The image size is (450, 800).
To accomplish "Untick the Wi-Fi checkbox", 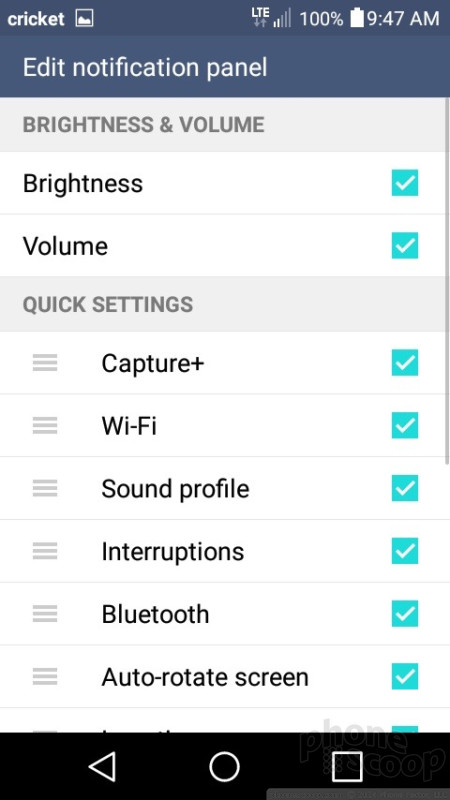I will click(405, 426).
